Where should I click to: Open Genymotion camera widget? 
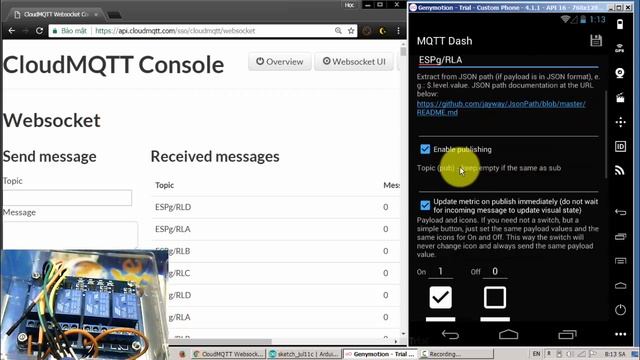[620, 73]
